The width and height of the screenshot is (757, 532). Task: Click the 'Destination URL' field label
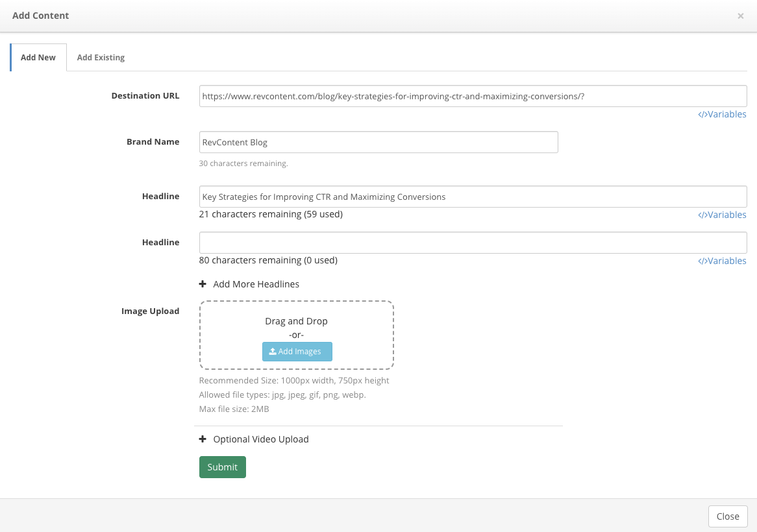click(x=145, y=95)
